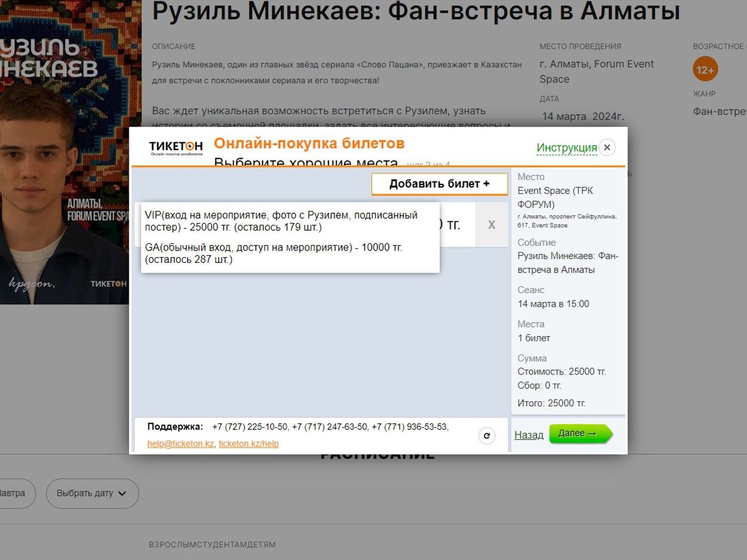The width and height of the screenshot is (747, 560).
Task: Open ticketon.kz/help support link
Action: (x=249, y=444)
